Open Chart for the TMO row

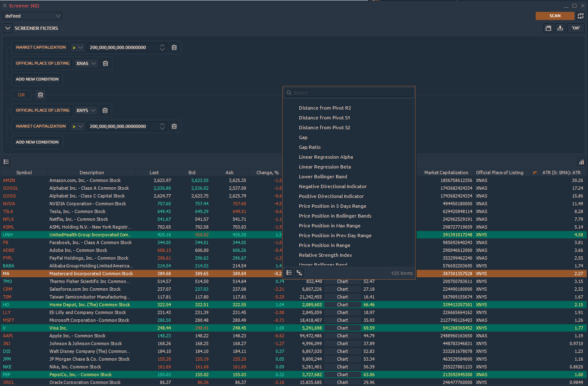[342, 281]
